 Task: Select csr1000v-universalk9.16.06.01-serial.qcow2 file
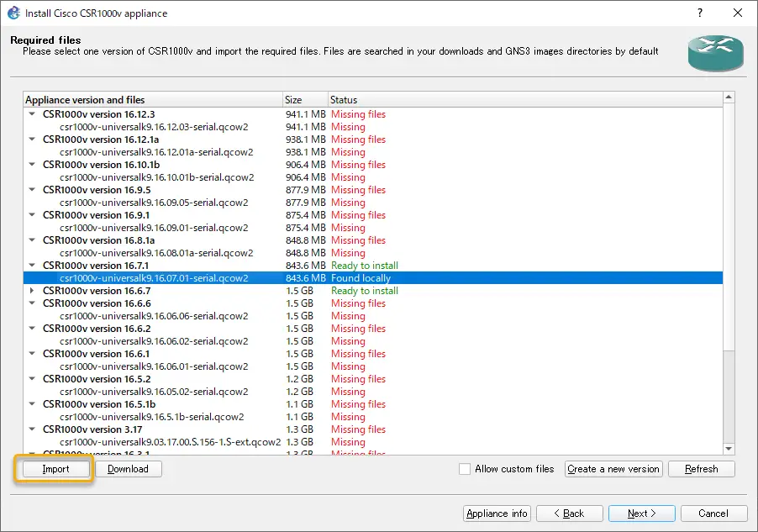pos(373,366)
